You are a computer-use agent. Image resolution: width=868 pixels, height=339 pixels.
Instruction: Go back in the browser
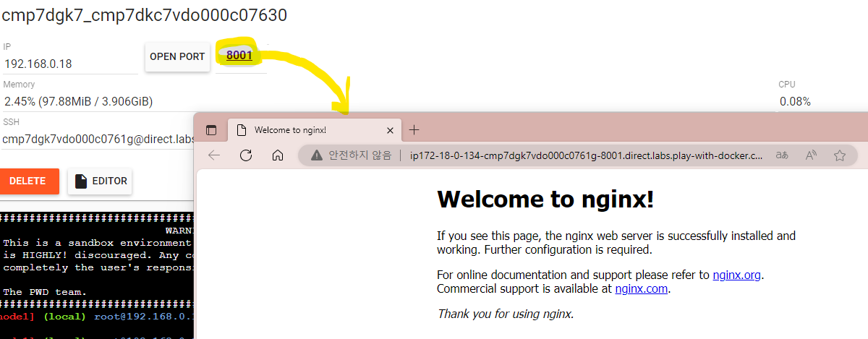214,155
